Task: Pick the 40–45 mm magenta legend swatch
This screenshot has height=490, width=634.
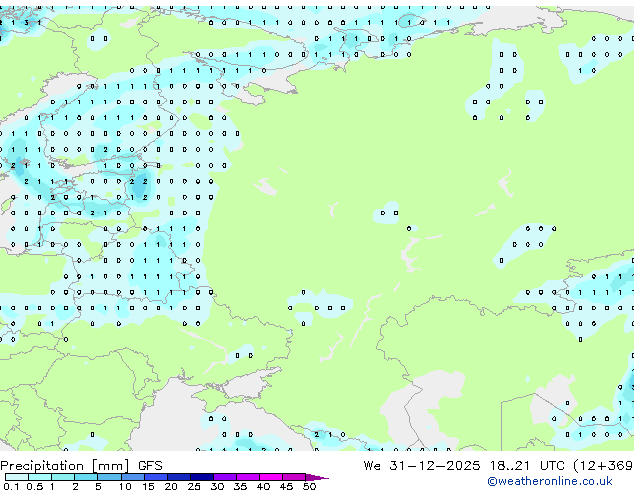Action: tap(271, 477)
